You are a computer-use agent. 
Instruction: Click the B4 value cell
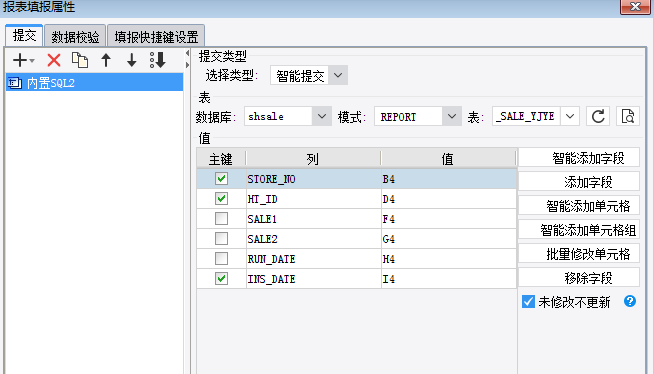coord(449,179)
